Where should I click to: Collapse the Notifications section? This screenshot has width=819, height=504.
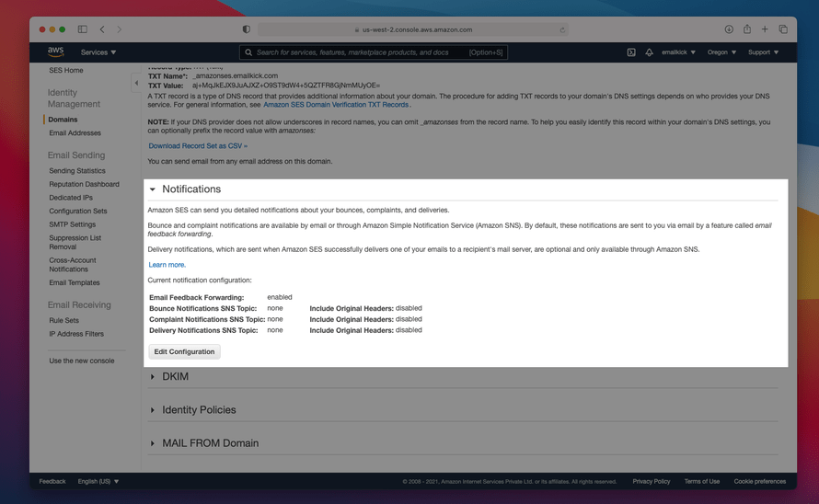153,189
